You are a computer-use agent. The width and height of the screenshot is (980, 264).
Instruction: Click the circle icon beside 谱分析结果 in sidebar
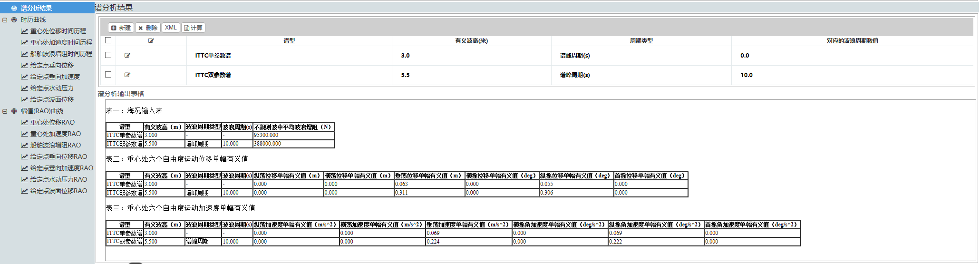[14, 8]
